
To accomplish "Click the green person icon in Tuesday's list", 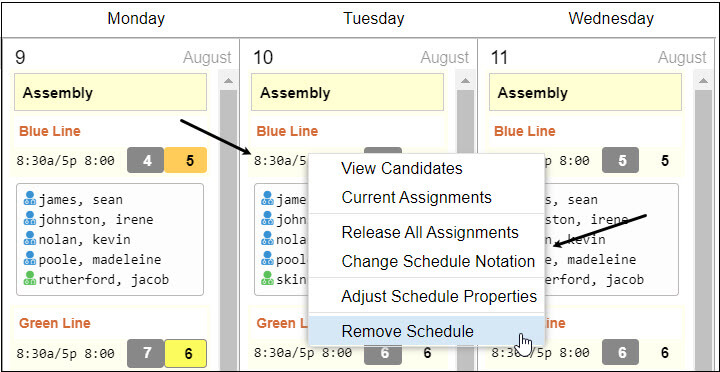I will [x=267, y=278].
